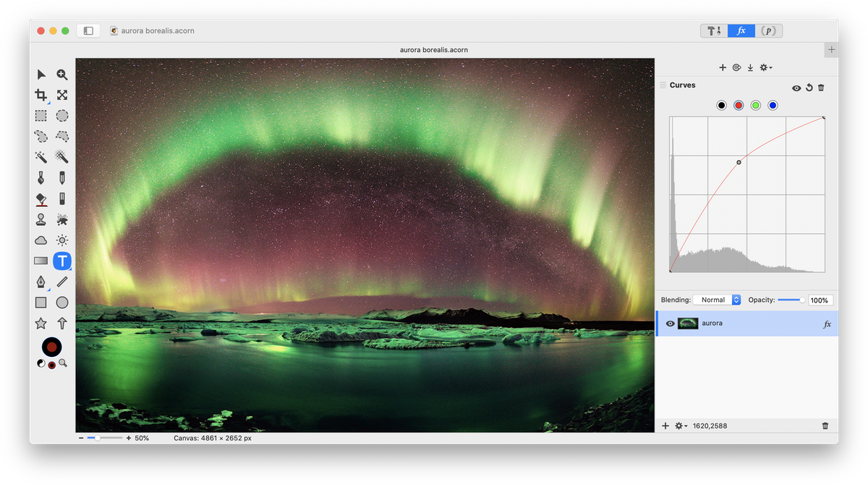Screen dimensions: 868x485
Task: Toggle the sidebar button in title bar
Action: [x=88, y=31]
